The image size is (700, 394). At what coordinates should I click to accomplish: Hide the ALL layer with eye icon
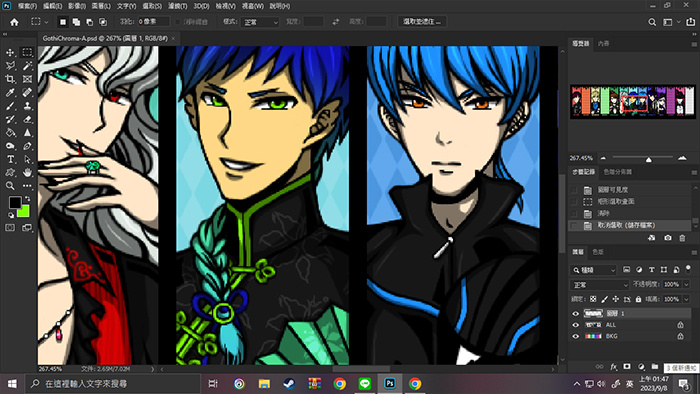point(575,325)
